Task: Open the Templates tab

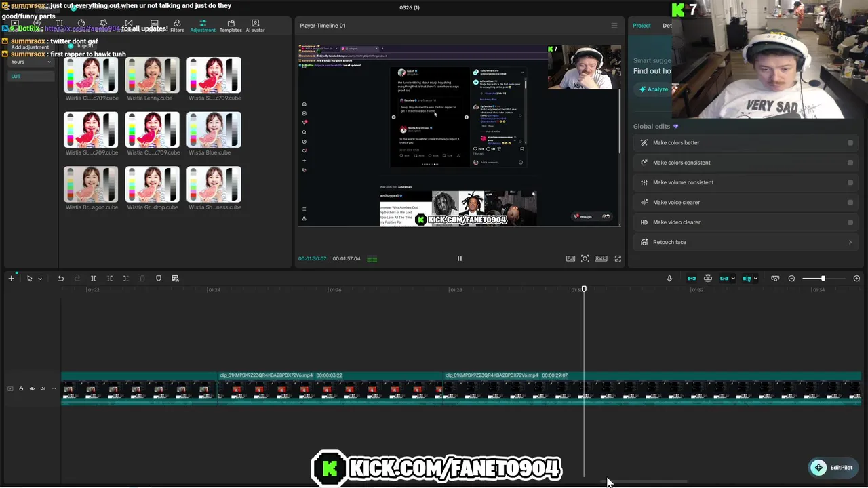Action: click(231, 26)
